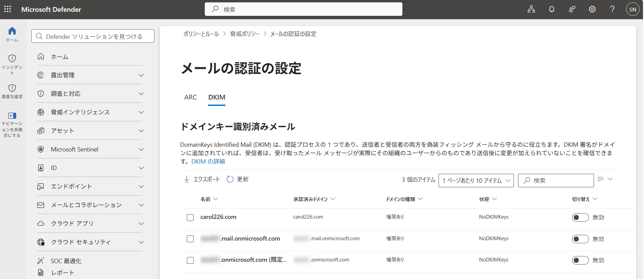Go to ホーム in the narrow rail
The image size is (644, 279).
pos(12,34)
